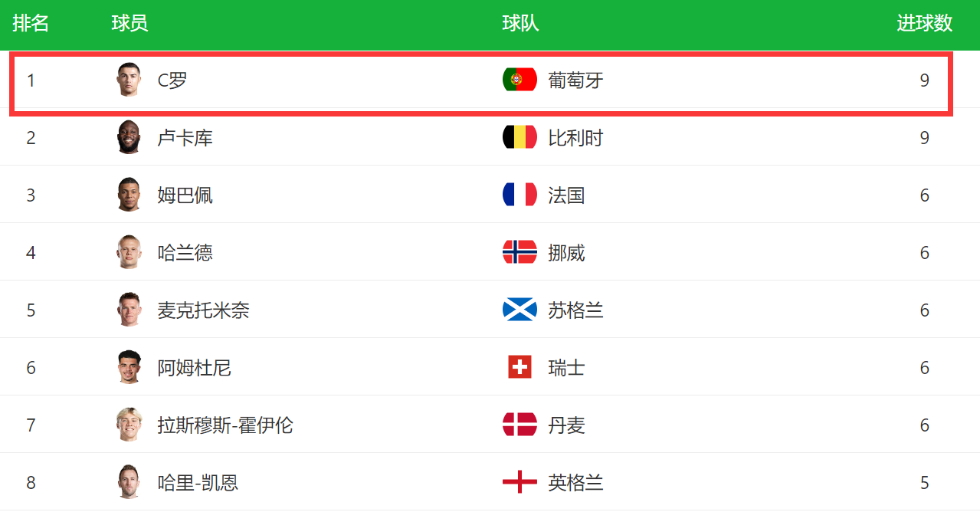Click the 球队 column header
This screenshot has height=512, width=980.
pyautogui.click(x=521, y=23)
